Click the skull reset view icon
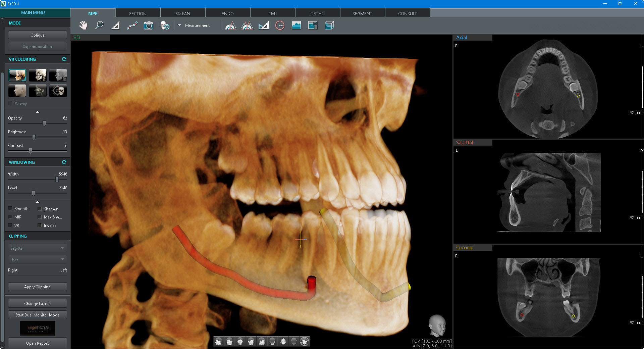 pos(165,26)
